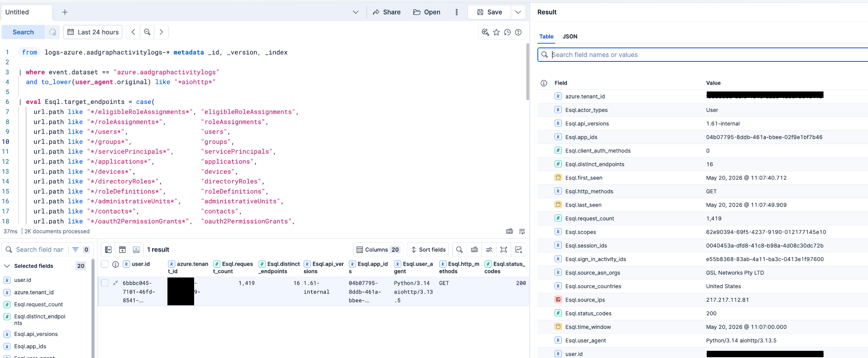Select the Table tab in Result flyout

pos(546,36)
